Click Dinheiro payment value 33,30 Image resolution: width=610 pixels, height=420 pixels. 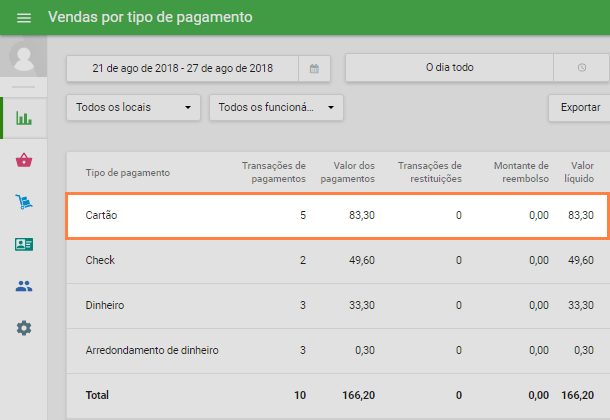pyautogui.click(x=362, y=305)
